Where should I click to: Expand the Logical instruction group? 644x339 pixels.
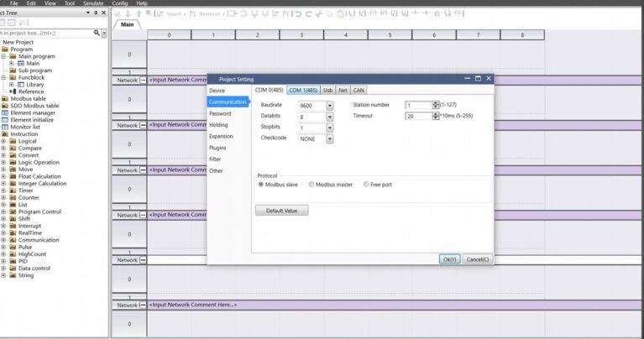click(3, 141)
